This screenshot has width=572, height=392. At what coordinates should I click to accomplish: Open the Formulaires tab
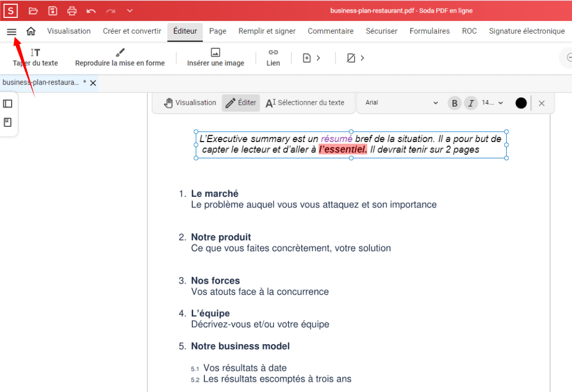pos(429,32)
